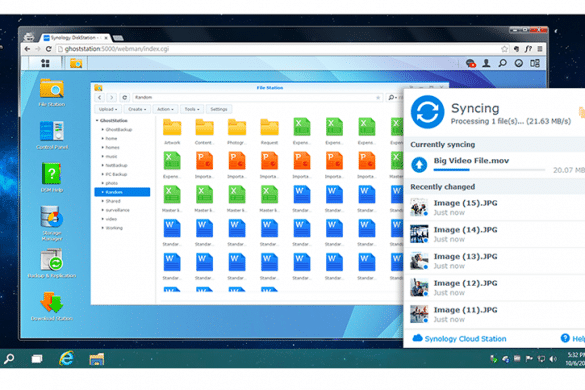Open the Action dropdown menu
The image size is (585, 390).
[x=165, y=109]
